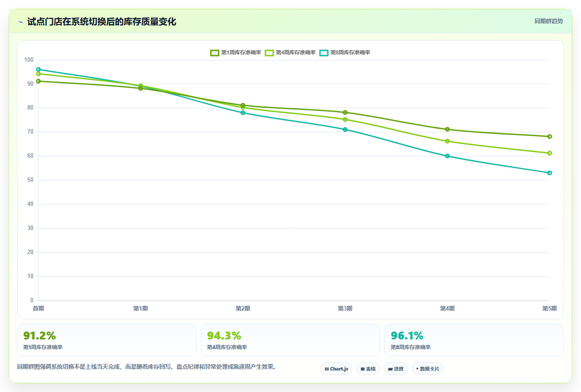Click the x-axis label 第2期
Image resolution: width=581 pixels, height=392 pixels.
click(243, 308)
